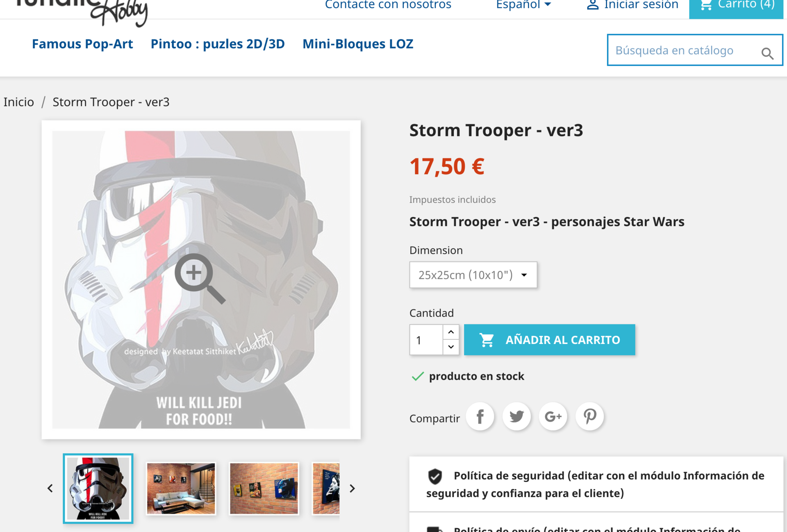Focus the Búsqueda en catálogo field
The image size is (787, 532).
683,50
